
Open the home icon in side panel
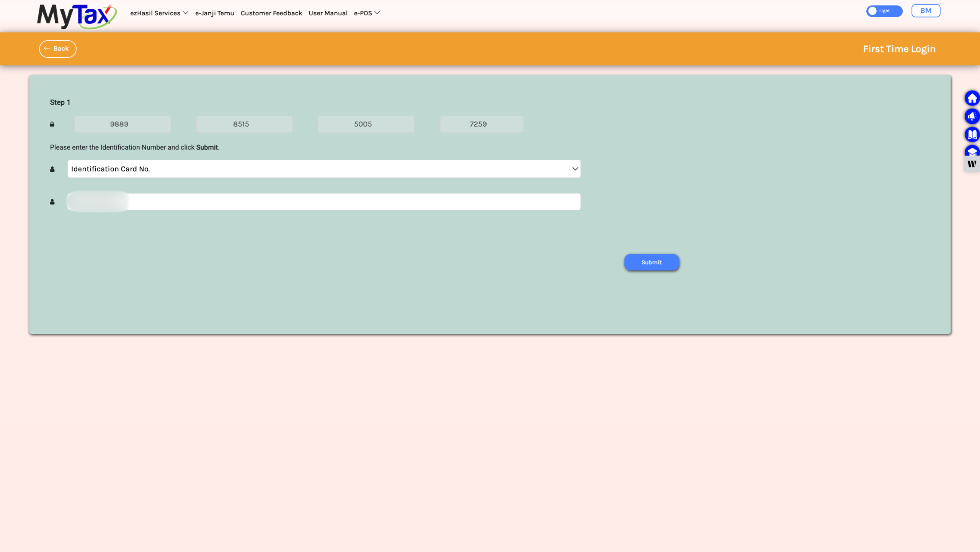tap(972, 99)
